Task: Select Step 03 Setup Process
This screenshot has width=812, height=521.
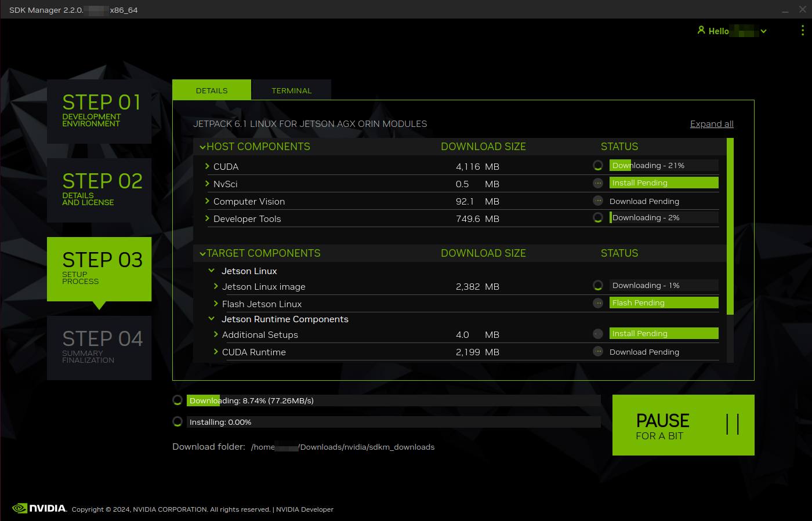Action: (99, 269)
